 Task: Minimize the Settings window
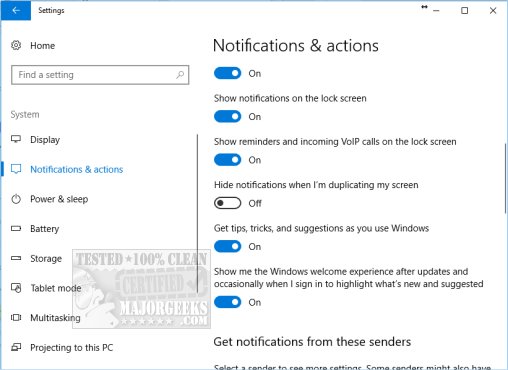coord(436,10)
